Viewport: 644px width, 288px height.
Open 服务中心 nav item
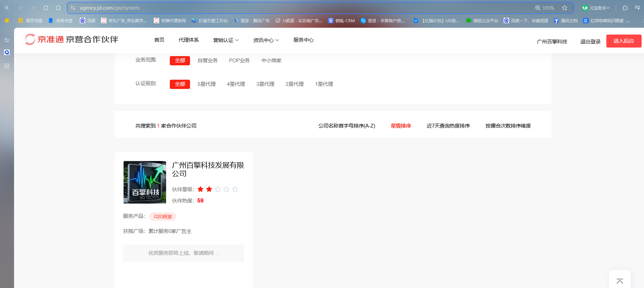[303, 40]
